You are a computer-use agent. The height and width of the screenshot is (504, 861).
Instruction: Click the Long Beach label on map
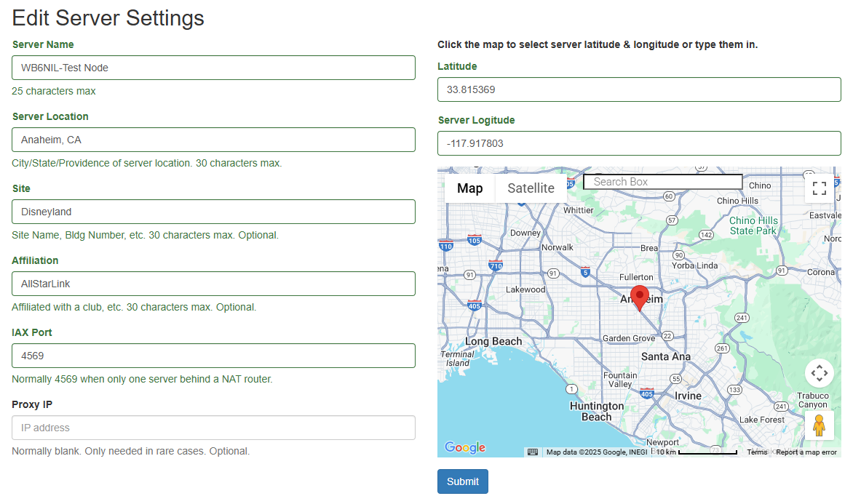(493, 341)
